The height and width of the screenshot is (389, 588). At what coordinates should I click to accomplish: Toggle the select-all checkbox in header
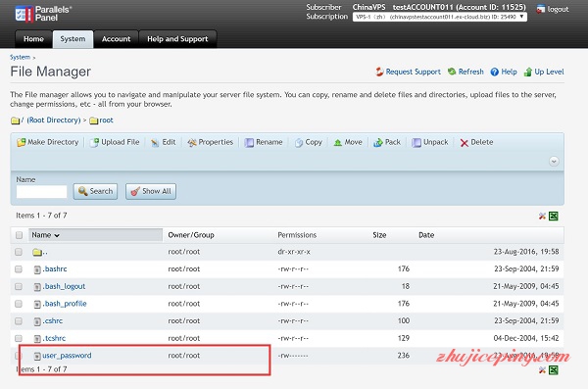(x=19, y=235)
